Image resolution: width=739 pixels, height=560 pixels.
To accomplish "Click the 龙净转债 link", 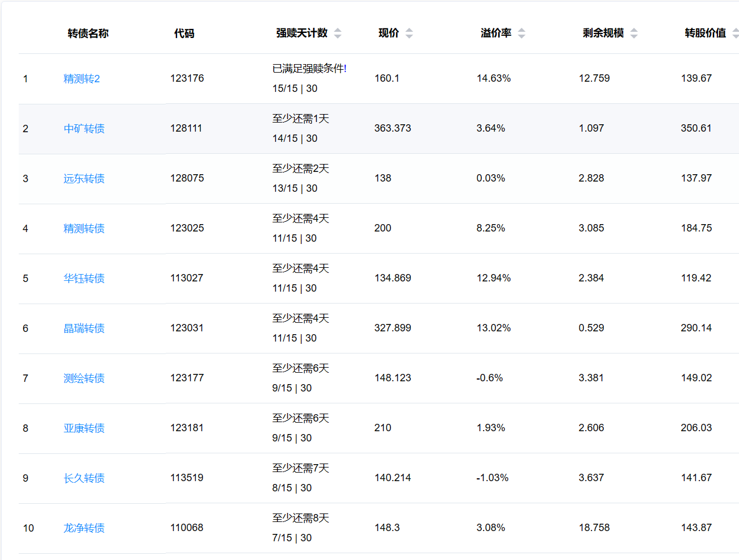I will (84, 528).
